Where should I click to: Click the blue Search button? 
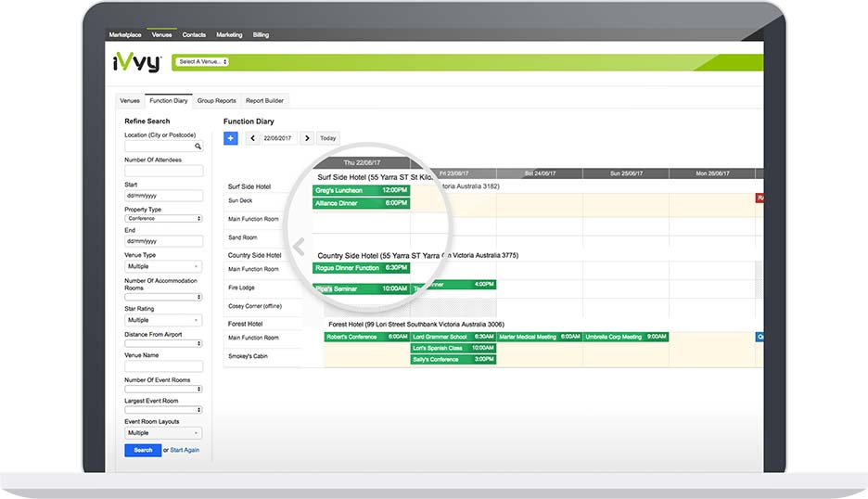[x=143, y=450]
